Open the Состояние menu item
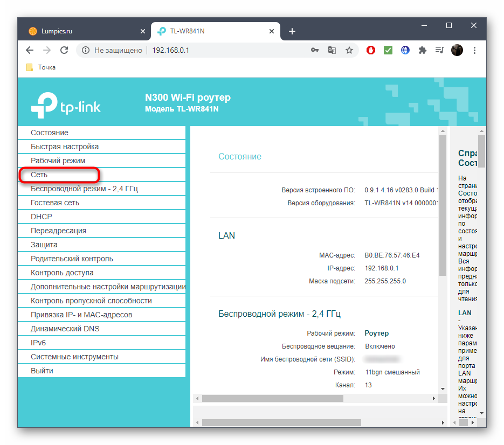Viewport: 504px width, 445px height. pos(101,133)
